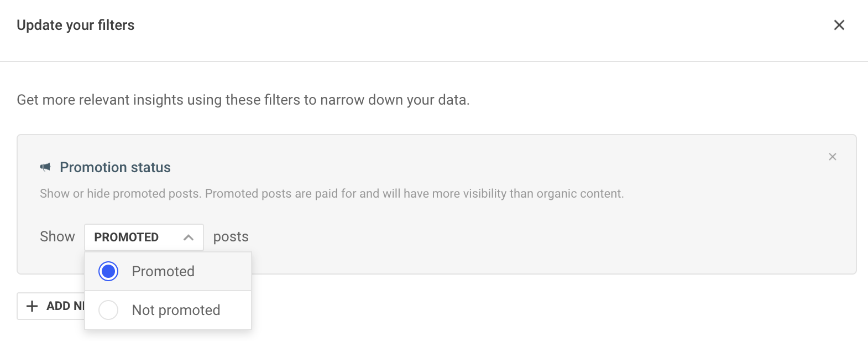Click the PROMOTED text in dropdown
This screenshot has width=868, height=341.
pos(127,237)
